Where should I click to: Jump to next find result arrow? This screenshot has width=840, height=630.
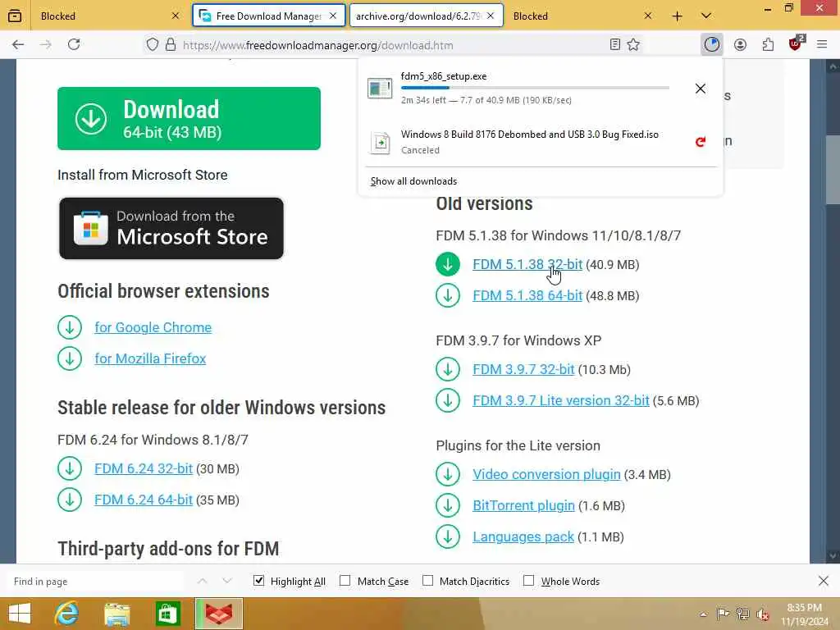[227, 581]
